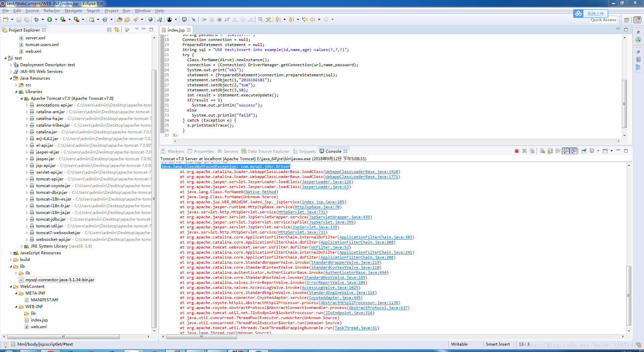Click the New file wizard icon
Viewport: 644px width, 352px height.
[6, 19]
